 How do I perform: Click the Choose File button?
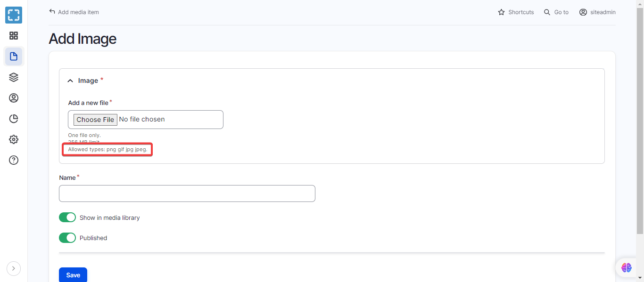[95, 120]
